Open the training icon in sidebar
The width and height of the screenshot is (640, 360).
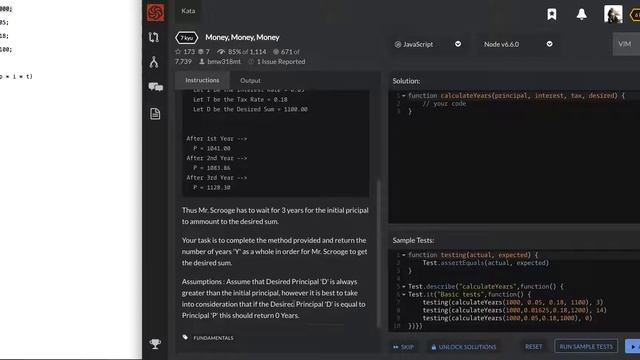(x=154, y=38)
